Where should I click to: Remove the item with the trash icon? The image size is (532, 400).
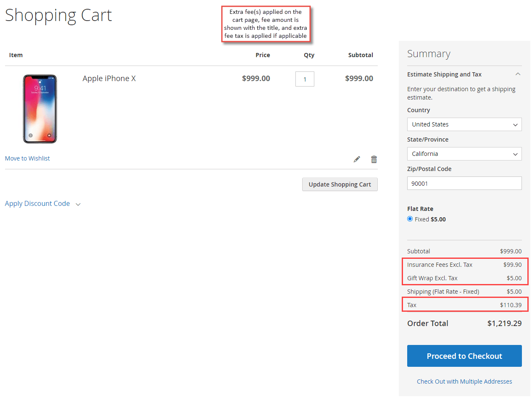pos(374,159)
